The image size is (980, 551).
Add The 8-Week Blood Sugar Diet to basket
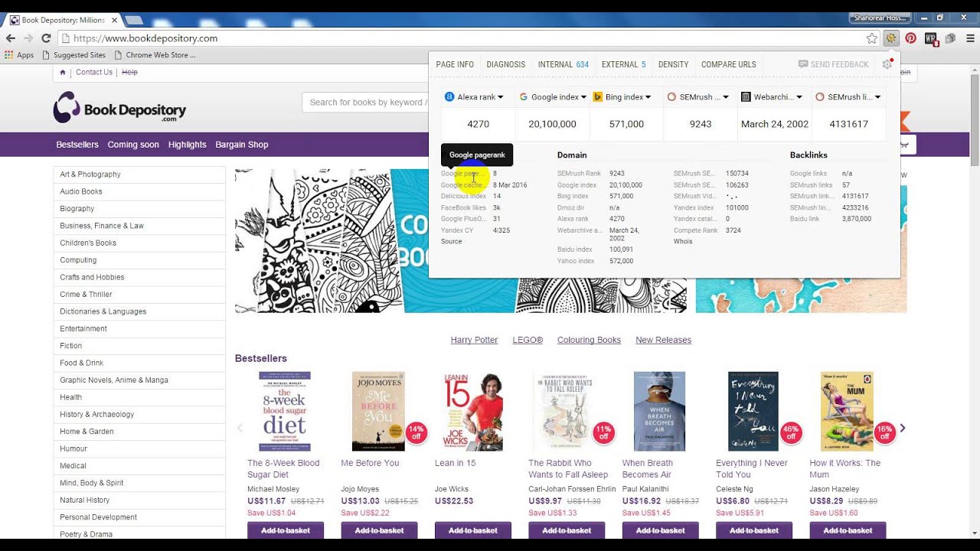(286, 530)
